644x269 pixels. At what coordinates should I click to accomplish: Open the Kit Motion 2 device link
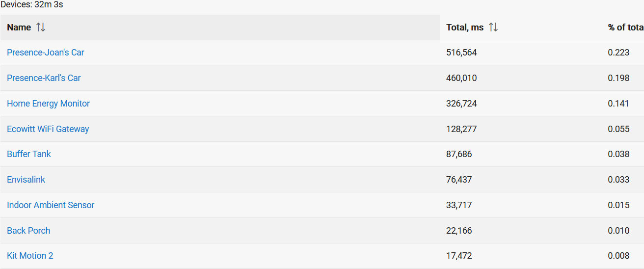click(30, 256)
